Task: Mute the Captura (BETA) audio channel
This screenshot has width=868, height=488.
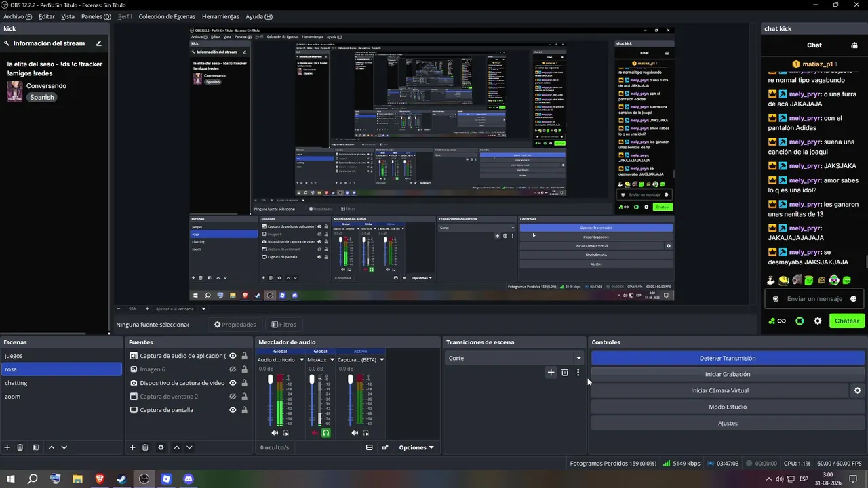Action: coord(355,433)
